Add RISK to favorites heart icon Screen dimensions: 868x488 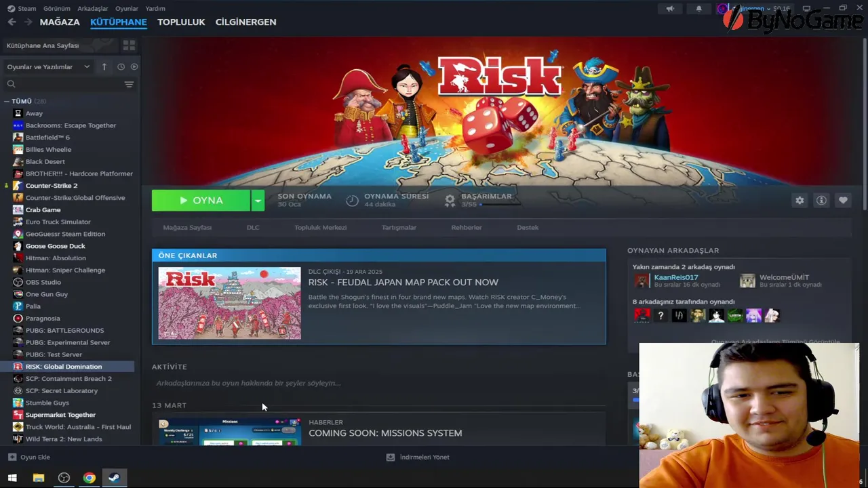pos(843,201)
